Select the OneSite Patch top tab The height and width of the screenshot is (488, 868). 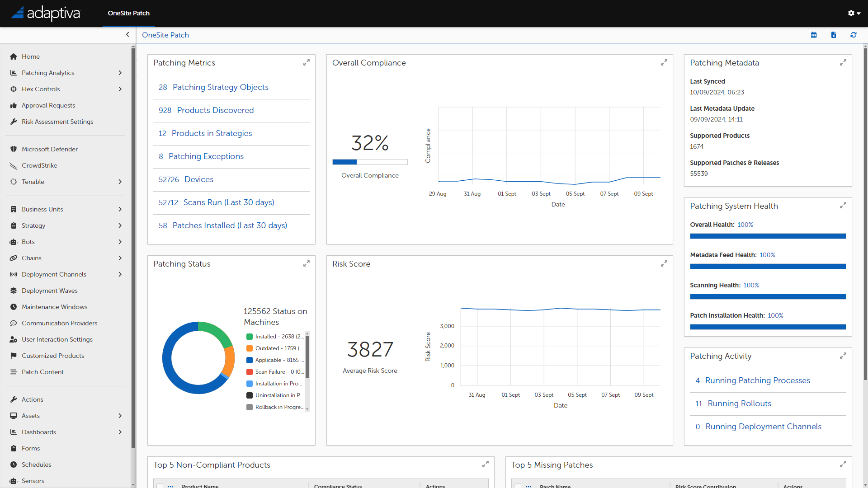(128, 13)
